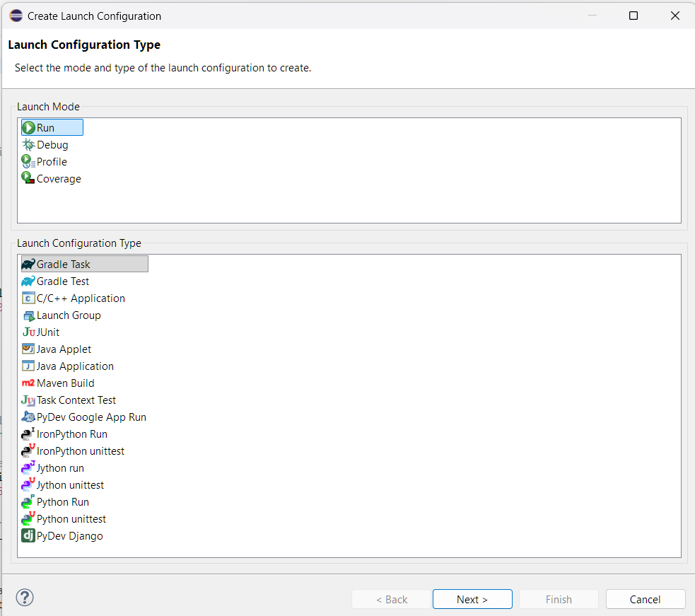The image size is (695, 616).
Task: Select Task Context Test type
Action: [76, 400]
